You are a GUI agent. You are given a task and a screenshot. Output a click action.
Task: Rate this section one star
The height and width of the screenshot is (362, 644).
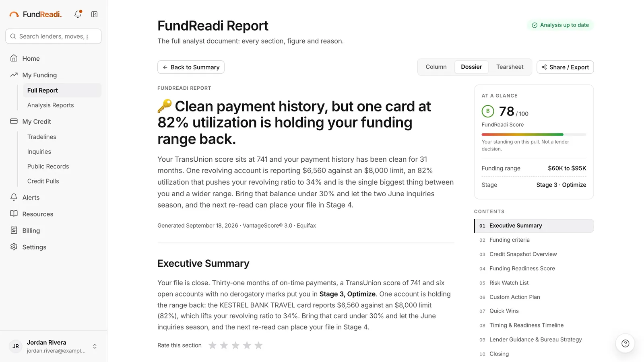click(x=213, y=345)
